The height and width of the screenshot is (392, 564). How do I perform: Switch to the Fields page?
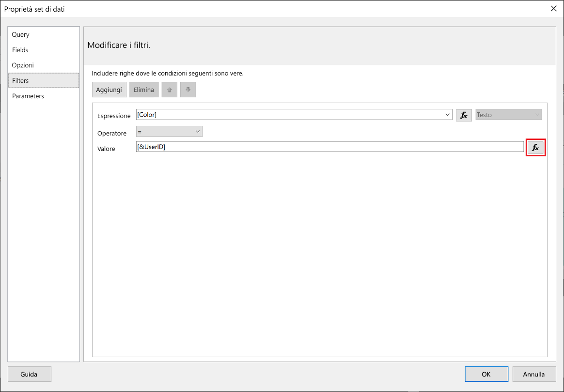(x=21, y=50)
